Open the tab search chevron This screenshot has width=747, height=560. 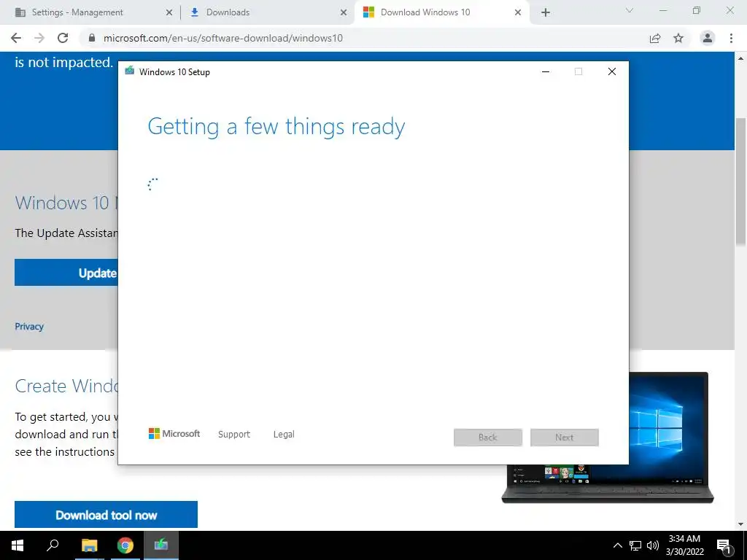click(630, 10)
